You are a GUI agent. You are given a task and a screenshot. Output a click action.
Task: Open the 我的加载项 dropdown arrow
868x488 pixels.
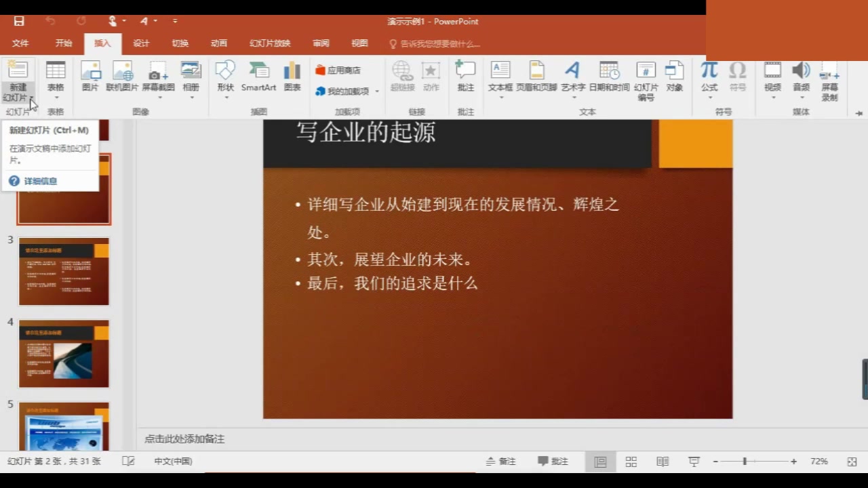[x=377, y=91]
